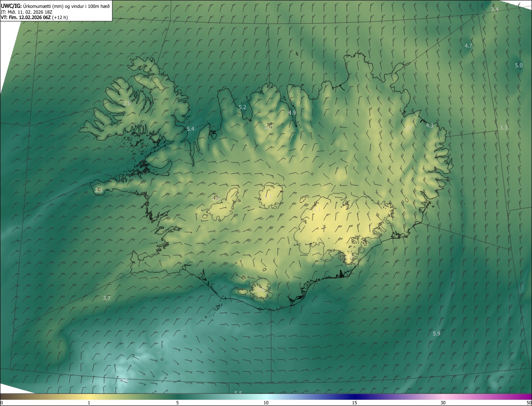Click the colour scale tick label 50
The image size is (532, 406).
[529, 403]
